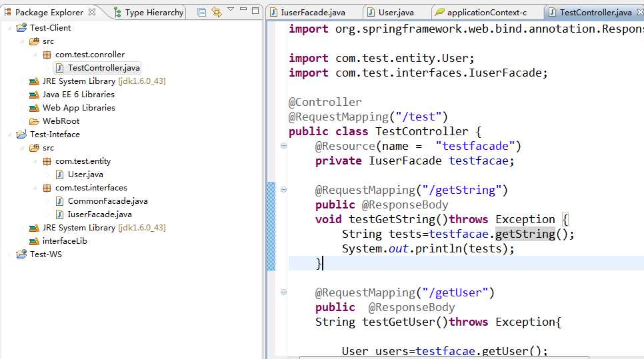Image resolution: width=644 pixels, height=359 pixels.
Task: Select Test-Client project label
Action: [50, 28]
